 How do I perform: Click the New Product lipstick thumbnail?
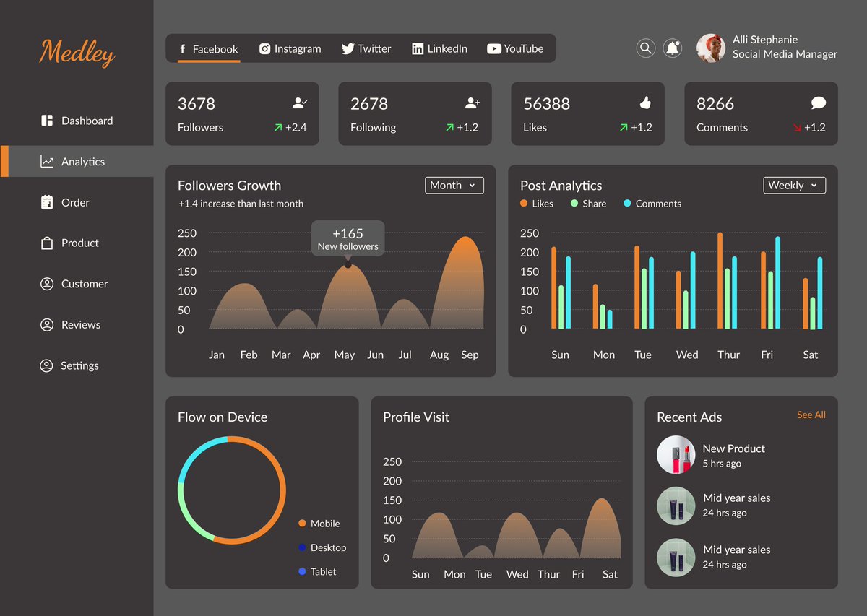click(x=676, y=455)
